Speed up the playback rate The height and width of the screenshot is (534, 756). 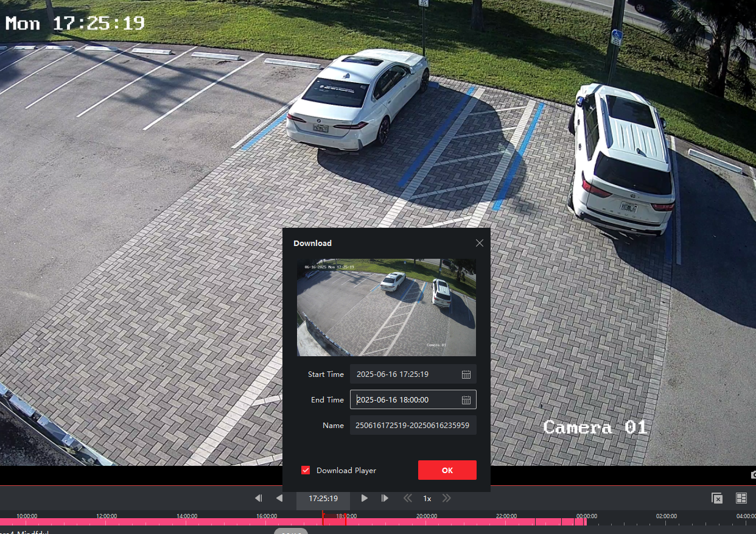coord(447,498)
